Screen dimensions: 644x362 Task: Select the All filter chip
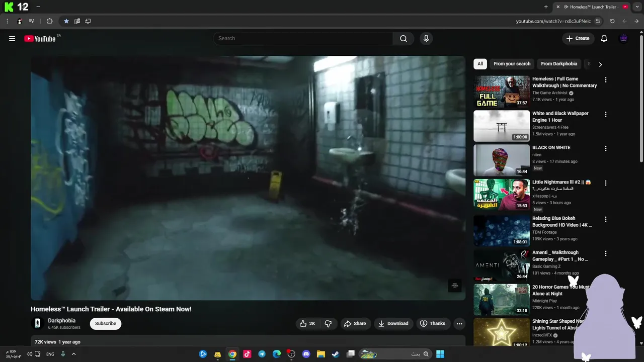point(480,64)
